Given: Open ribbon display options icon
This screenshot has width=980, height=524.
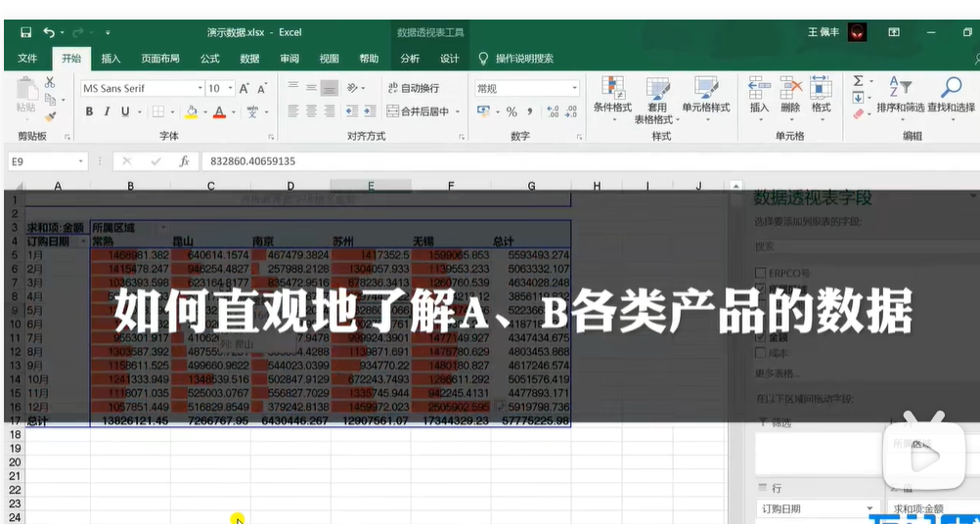Looking at the screenshot, I should tap(894, 32).
